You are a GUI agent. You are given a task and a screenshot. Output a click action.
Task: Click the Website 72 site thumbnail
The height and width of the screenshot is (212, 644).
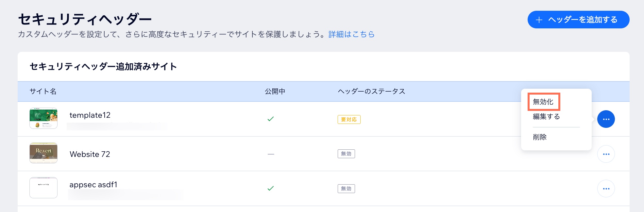pyautogui.click(x=43, y=153)
